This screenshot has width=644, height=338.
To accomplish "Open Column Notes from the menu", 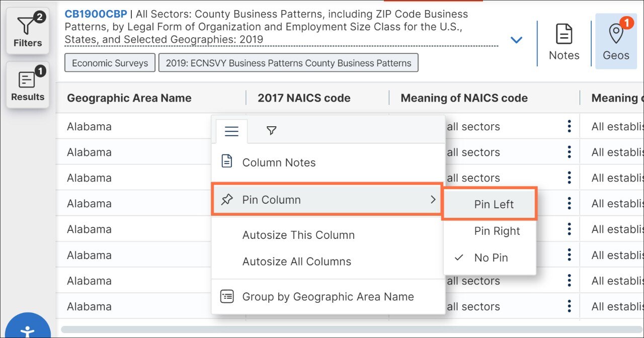I will 328,162.
